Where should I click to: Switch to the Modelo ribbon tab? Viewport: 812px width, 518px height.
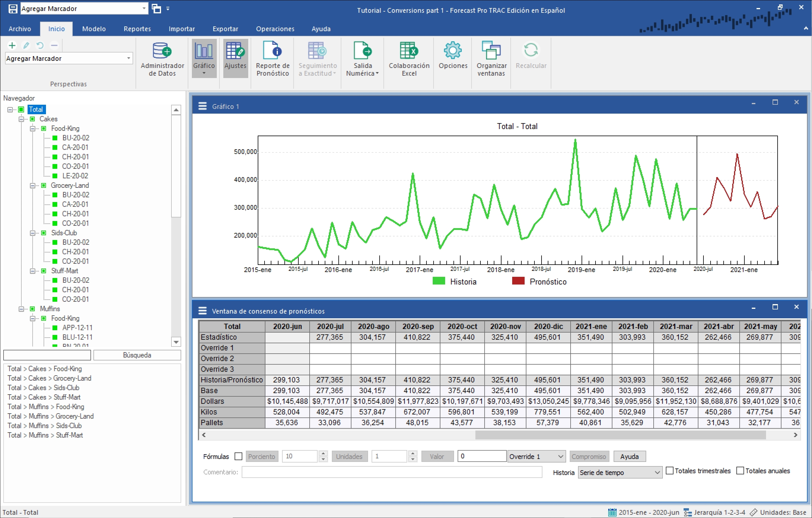[x=94, y=29]
